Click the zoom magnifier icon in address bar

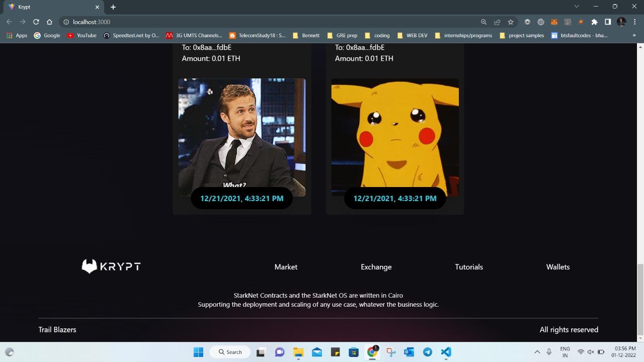pyautogui.click(x=484, y=22)
